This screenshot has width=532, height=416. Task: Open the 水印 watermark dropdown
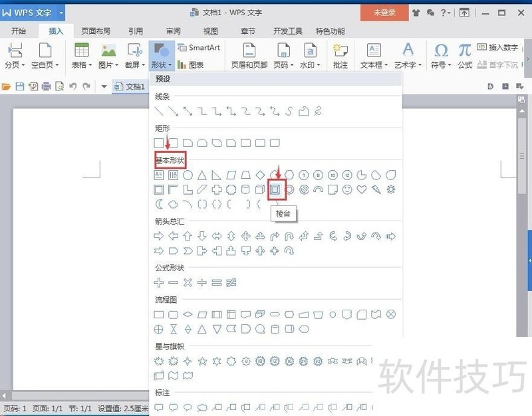pyautogui.click(x=310, y=55)
